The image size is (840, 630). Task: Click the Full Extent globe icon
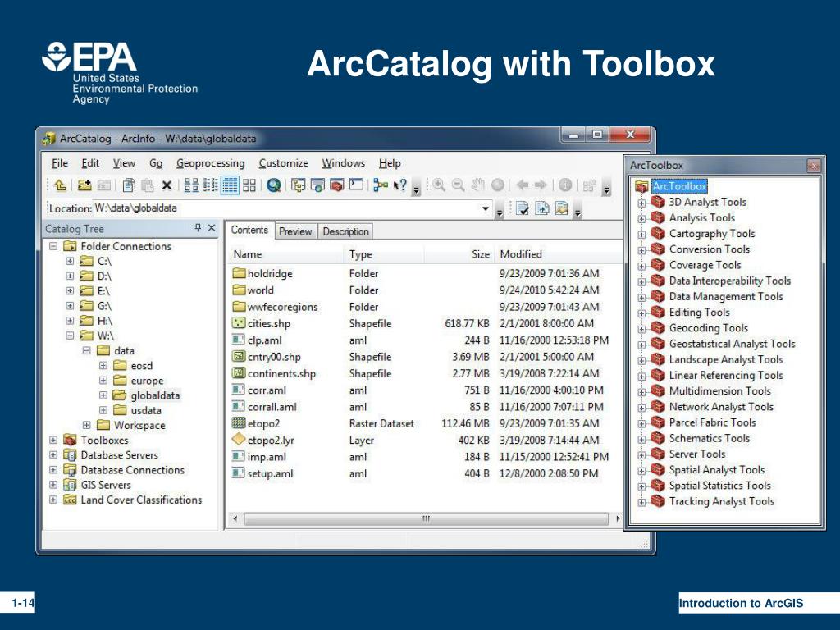(x=498, y=185)
